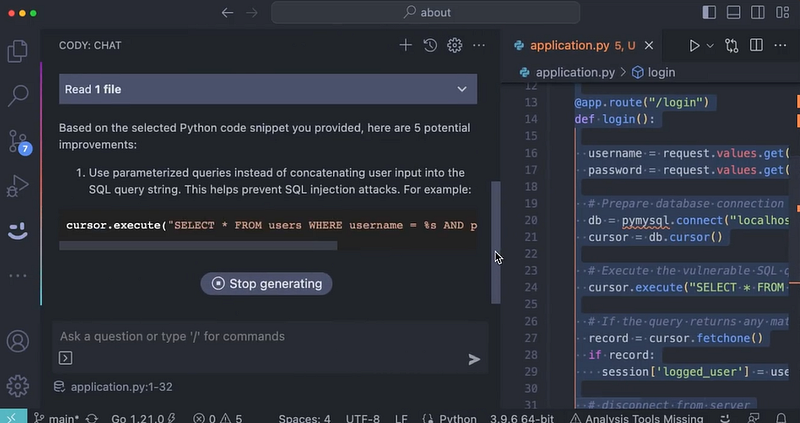The height and width of the screenshot is (423, 800).
Task: Start a new Cody chat with plus icon
Action: tap(406, 45)
